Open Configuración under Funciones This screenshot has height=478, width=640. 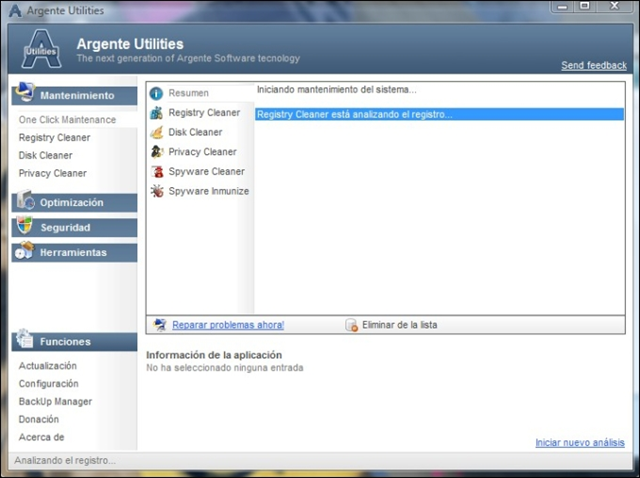(x=49, y=384)
